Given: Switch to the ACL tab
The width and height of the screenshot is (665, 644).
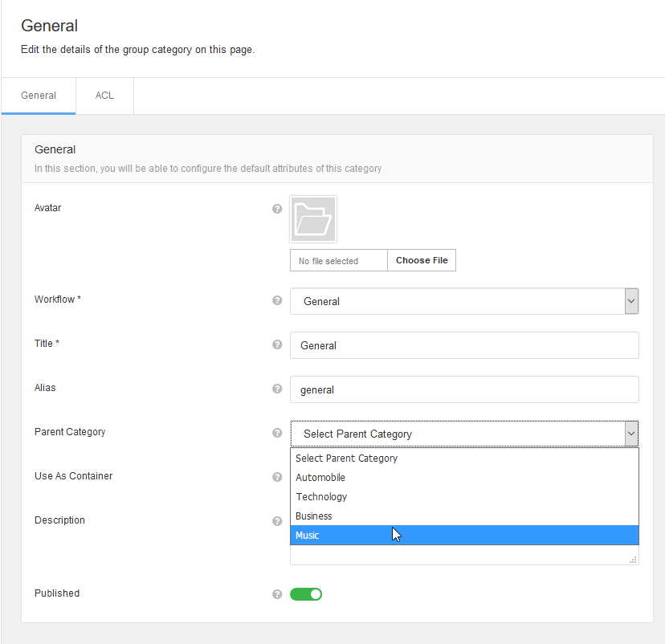Looking at the screenshot, I should click(104, 96).
